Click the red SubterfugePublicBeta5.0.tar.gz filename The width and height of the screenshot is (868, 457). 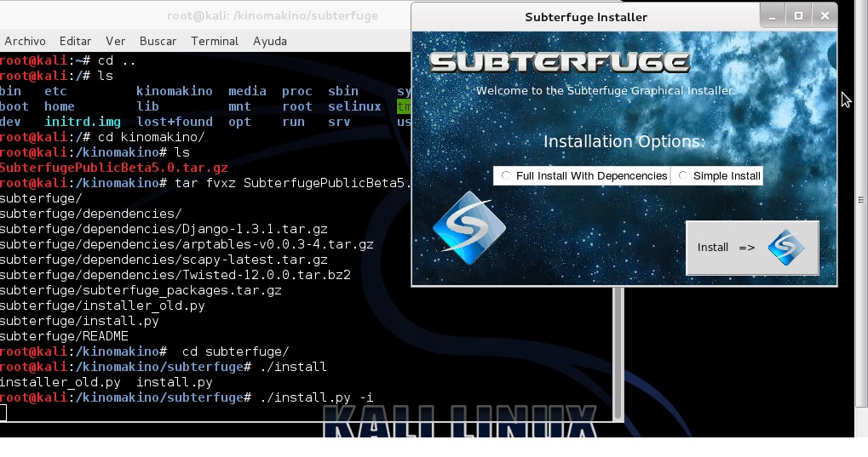113,168
